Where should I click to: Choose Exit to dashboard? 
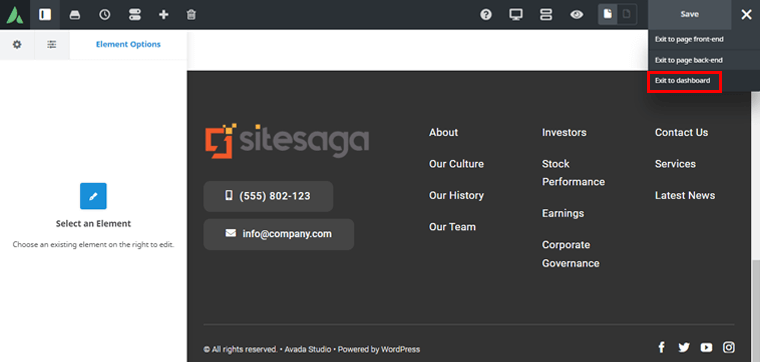[x=682, y=80]
